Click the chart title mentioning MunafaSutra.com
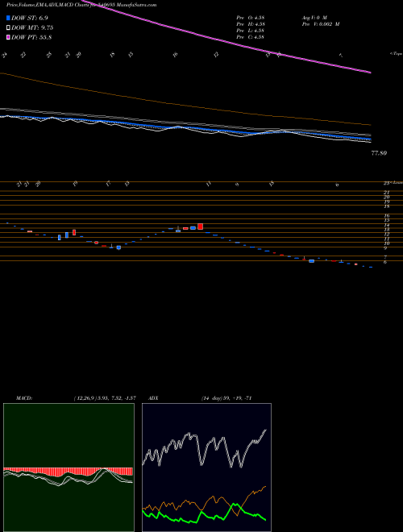The height and width of the screenshot is (532, 403). [x=81, y=5]
